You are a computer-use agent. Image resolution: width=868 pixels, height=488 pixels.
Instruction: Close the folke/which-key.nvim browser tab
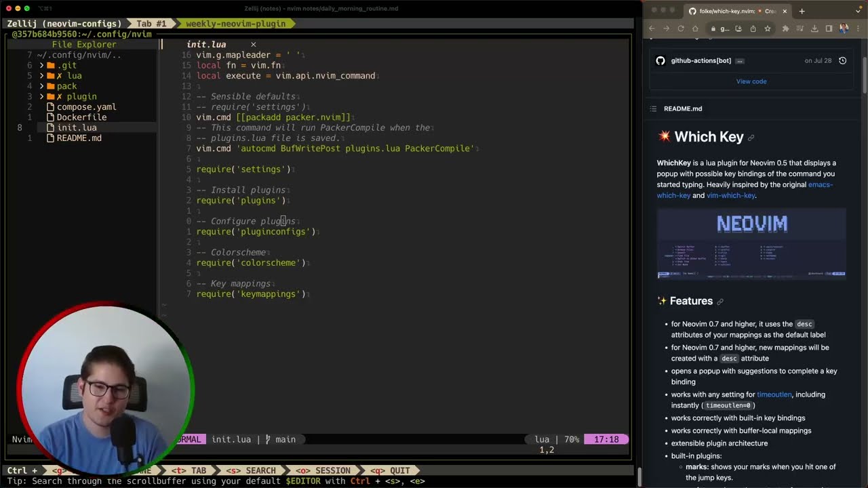(785, 11)
